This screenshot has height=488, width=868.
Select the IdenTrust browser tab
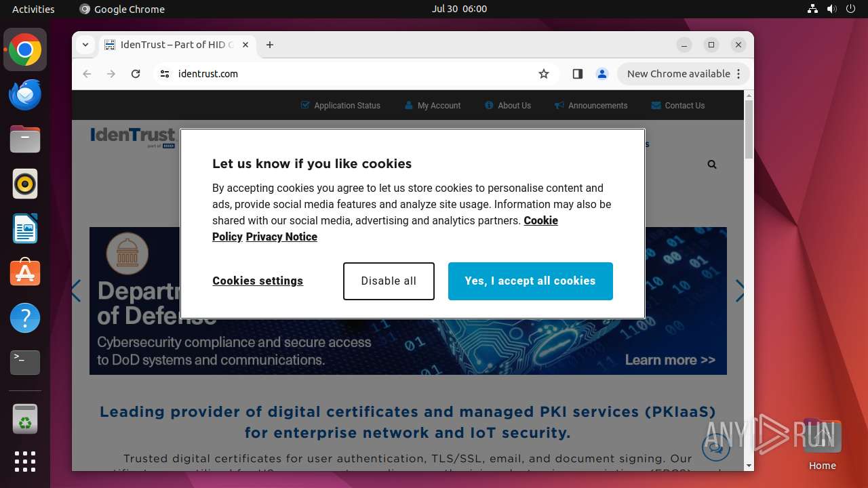click(x=178, y=45)
